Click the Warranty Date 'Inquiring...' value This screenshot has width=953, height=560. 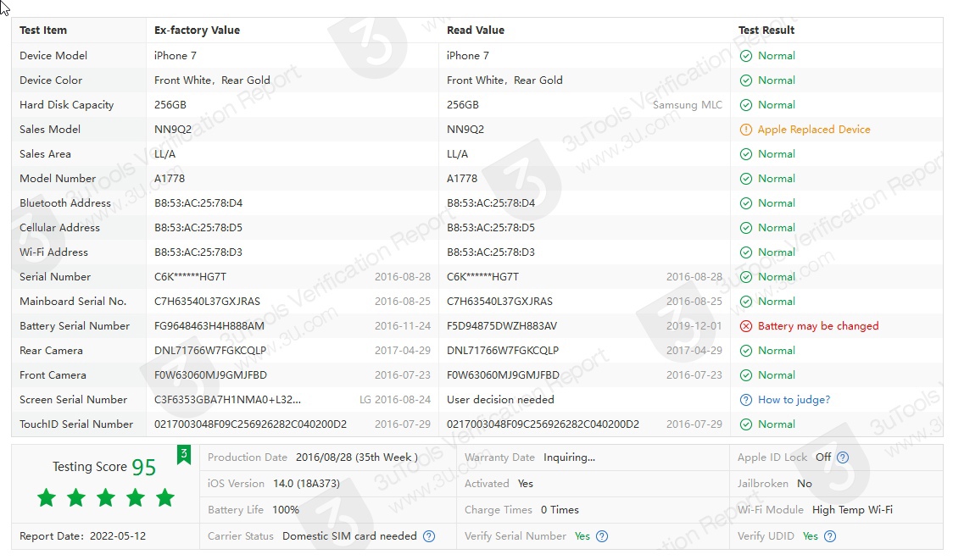[x=570, y=457]
